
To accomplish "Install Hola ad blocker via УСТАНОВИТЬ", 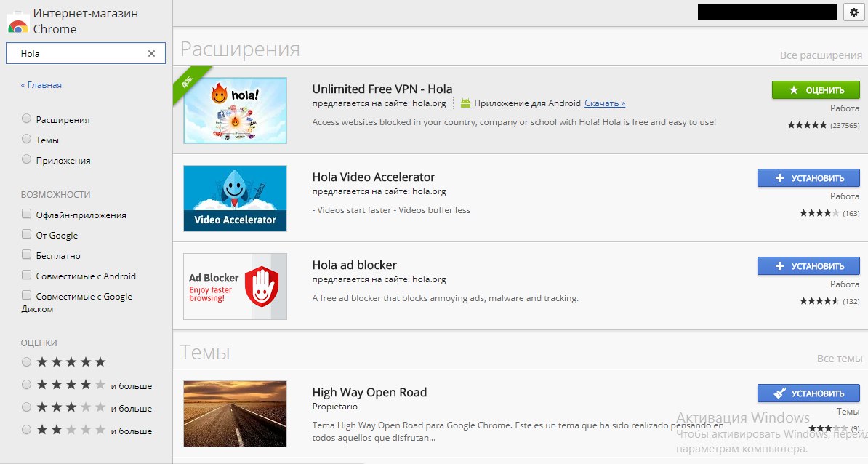I will tap(808, 265).
